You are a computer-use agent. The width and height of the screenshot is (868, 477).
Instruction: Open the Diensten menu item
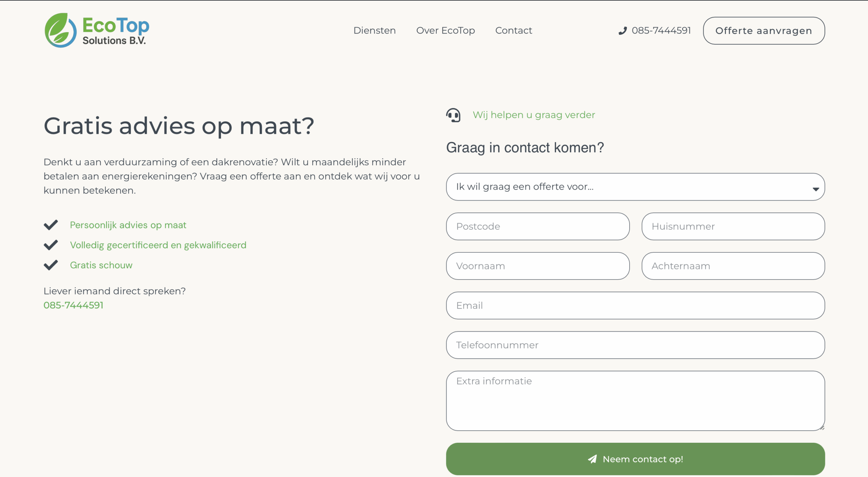[x=374, y=30]
